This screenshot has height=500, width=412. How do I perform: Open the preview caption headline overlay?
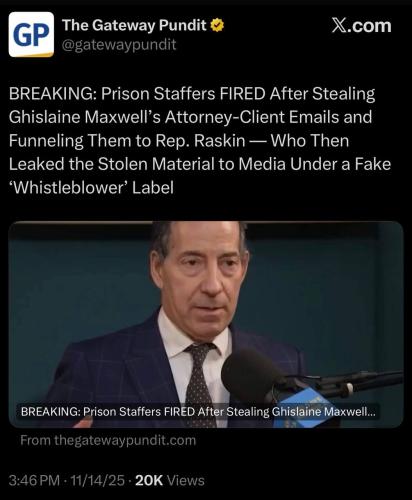198,412
